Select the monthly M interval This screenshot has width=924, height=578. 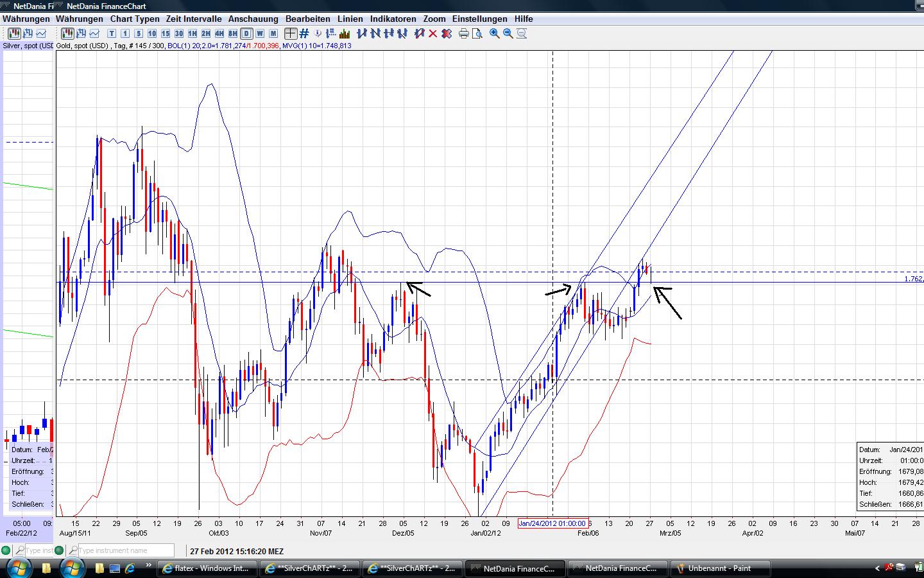[273, 33]
